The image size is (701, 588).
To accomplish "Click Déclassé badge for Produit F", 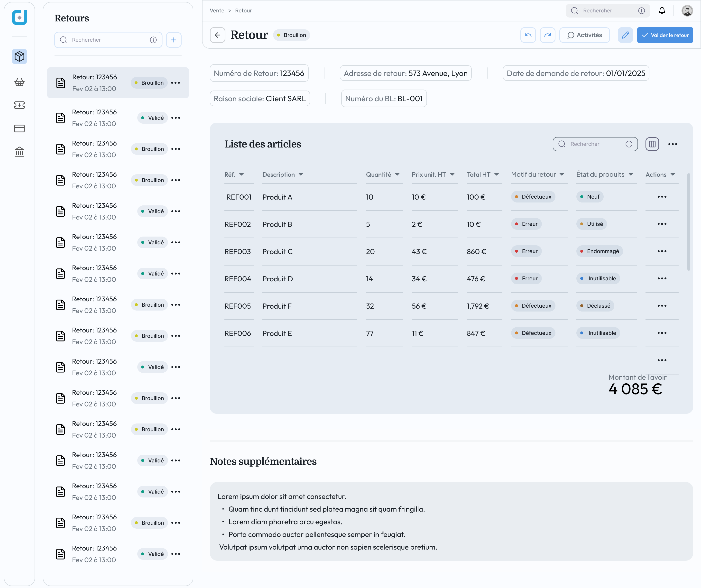I will [595, 306].
